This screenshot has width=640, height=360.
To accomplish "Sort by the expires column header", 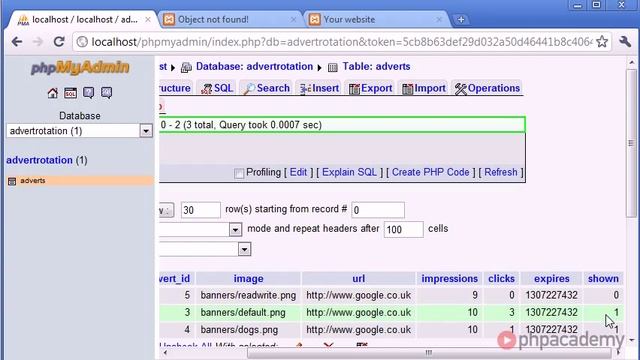I will (x=551, y=279).
